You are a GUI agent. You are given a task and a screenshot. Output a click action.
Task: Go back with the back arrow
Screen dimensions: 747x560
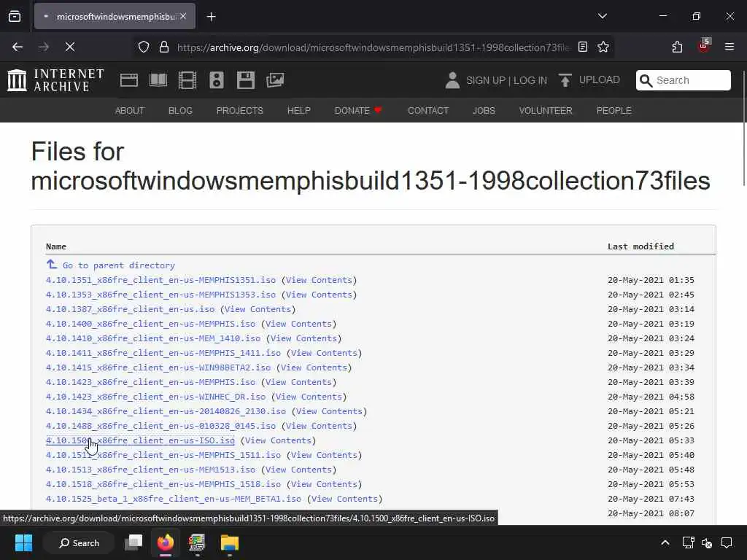[x=18, y=47]
